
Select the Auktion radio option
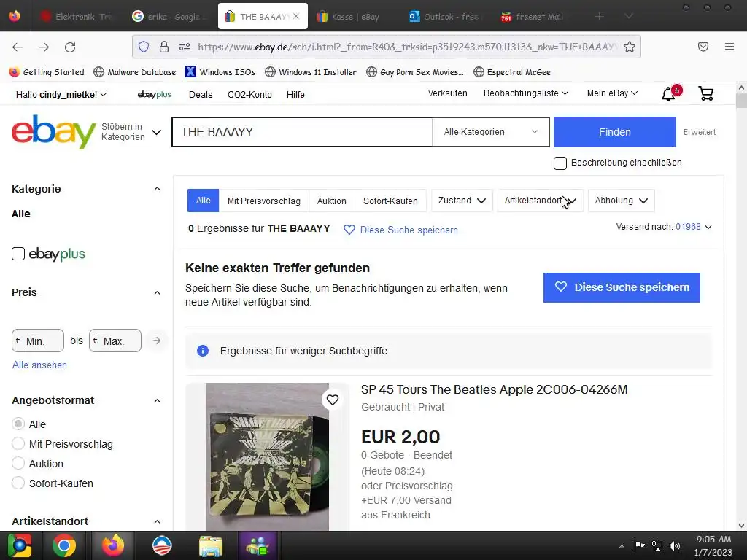tap(18, 463)
